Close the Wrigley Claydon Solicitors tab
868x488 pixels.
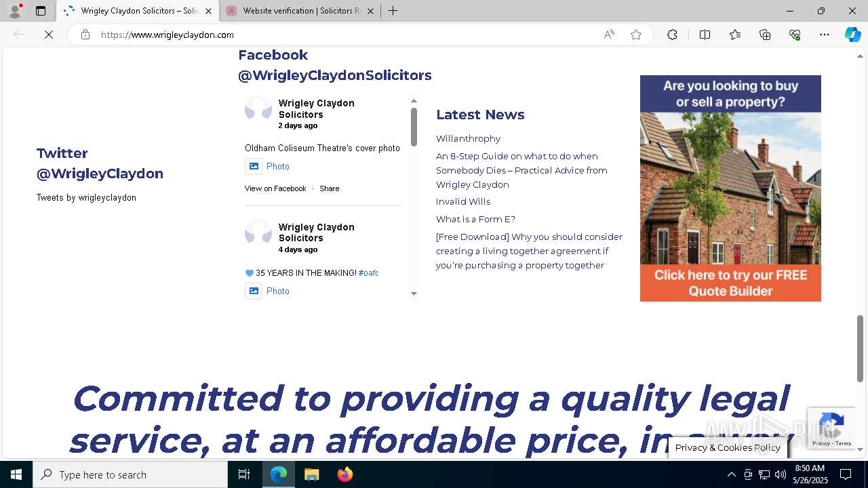click(208, 11)
